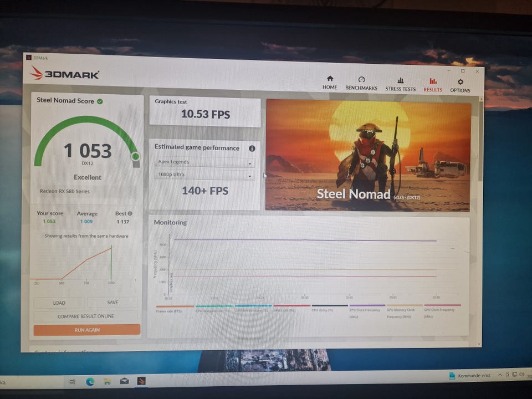This screenshot has width=532, height=399.
Task: Toggle GPU Memory Clock Frequency legend entry
Action: (405, 311)
